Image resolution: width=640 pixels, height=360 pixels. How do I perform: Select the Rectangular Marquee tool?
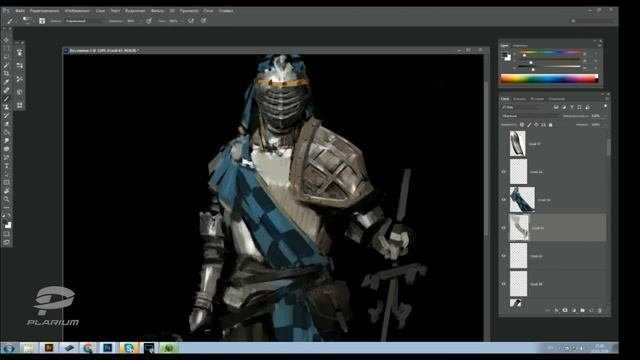pos(6,48)
